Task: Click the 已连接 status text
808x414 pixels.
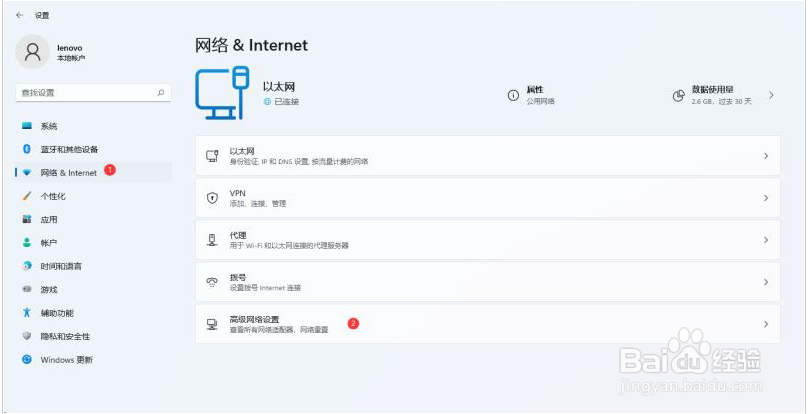Action: pos(287,102)
